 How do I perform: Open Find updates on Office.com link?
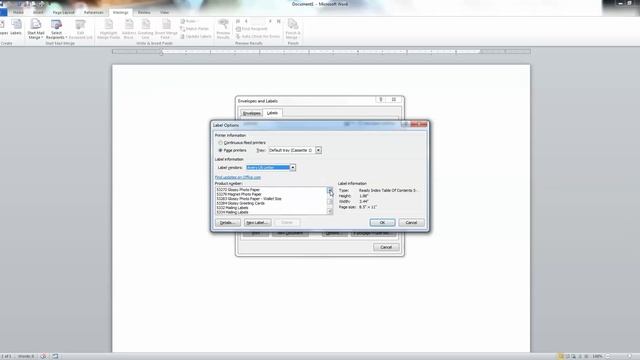pyautogui.click(x=238, y=178)
